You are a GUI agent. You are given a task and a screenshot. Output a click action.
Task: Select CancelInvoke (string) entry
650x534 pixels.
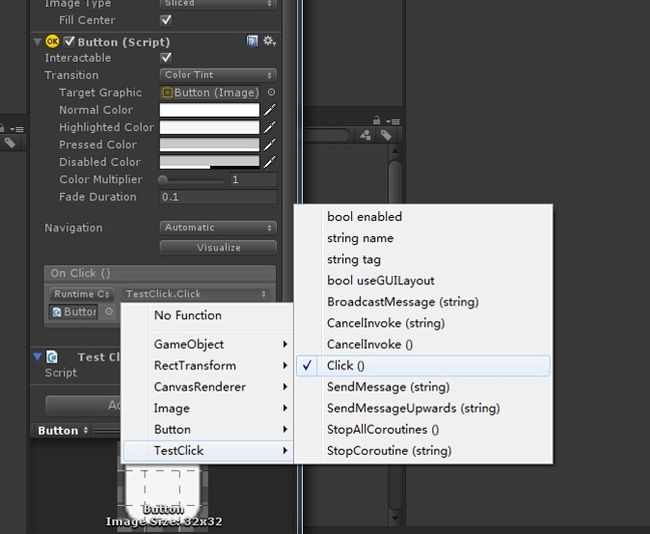coord(423,323)
